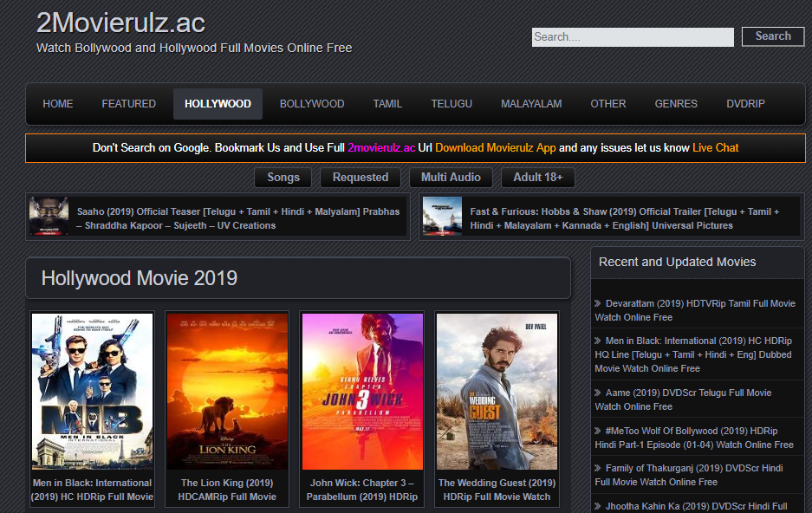Open Aame (2019) DVDScr Telugu link
This screenshot has width=812, height=513.
click(683, 399)
